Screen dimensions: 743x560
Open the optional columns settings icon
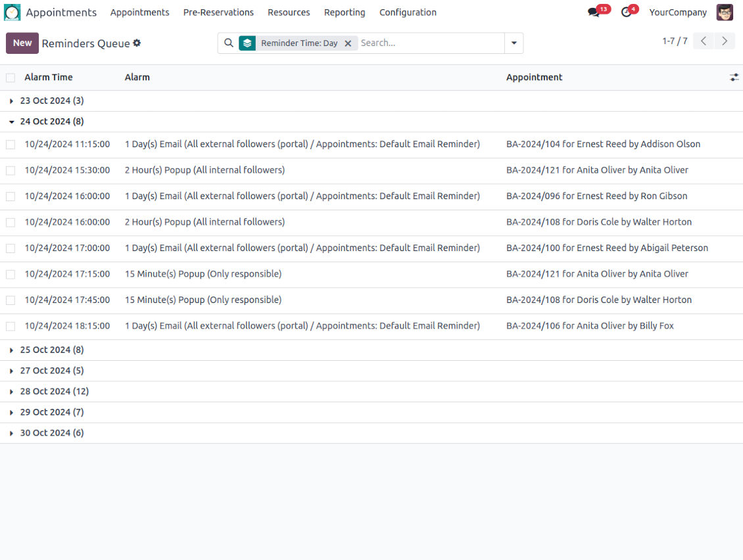734,78
